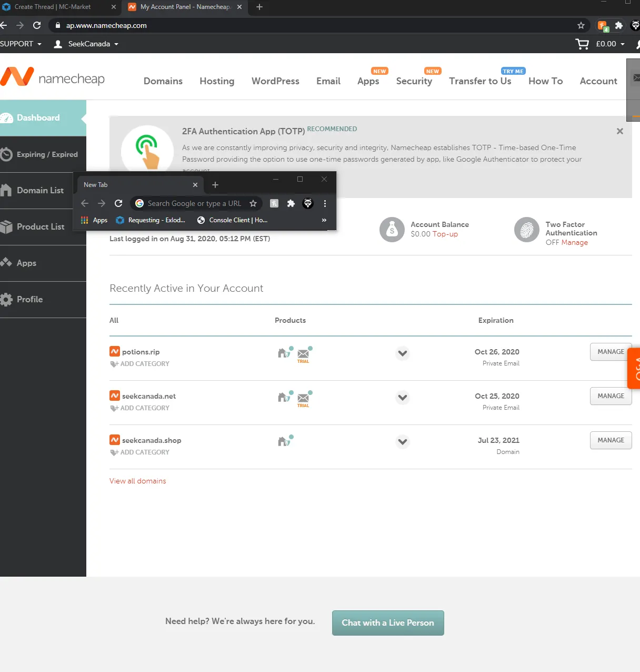Show more bookmarks with the double chevron
The image size is (640, 672).
point(324,220)
